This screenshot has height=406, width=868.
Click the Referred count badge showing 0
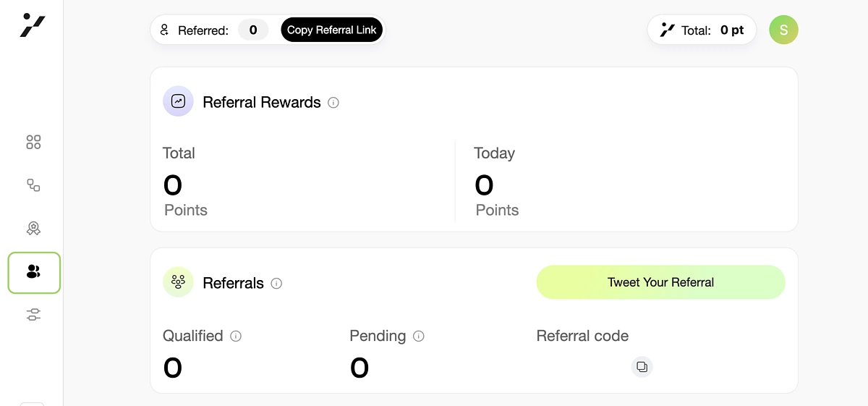click(253, 30)
